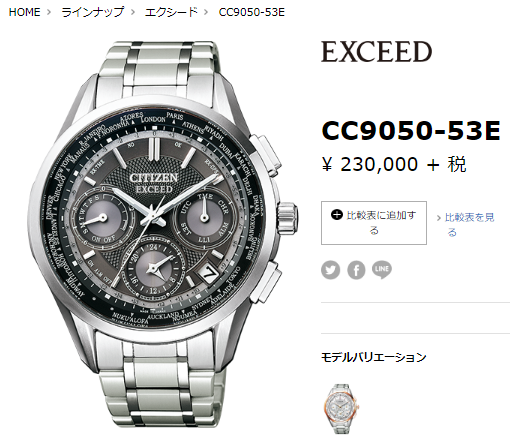The image size is (510, 444).
Task: Click the arrow before 比較表を見る
Action: pyautogui.click(x=439, y=218)
